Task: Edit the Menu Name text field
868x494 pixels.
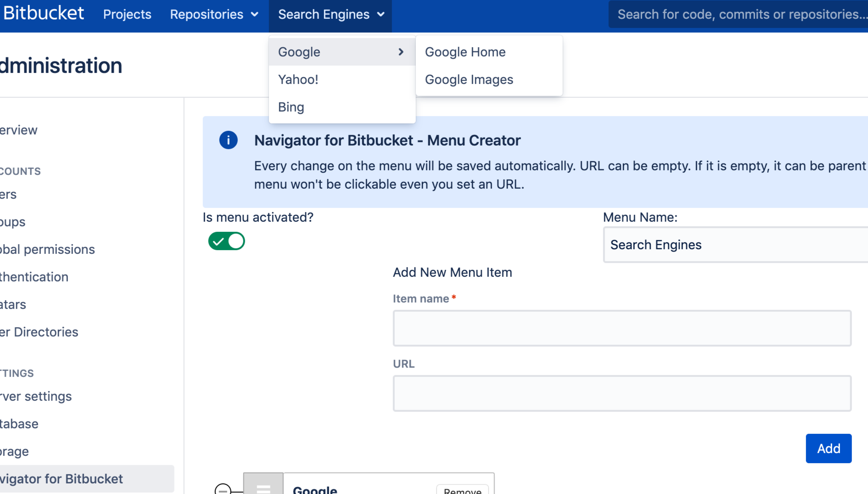Action: click(x=734, y=245)
